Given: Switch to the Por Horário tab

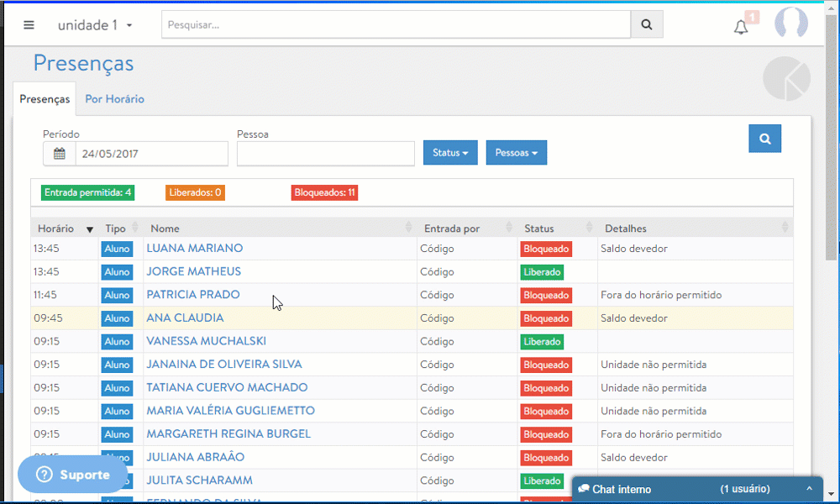Looking at the screenshot, I should (114, 99).
